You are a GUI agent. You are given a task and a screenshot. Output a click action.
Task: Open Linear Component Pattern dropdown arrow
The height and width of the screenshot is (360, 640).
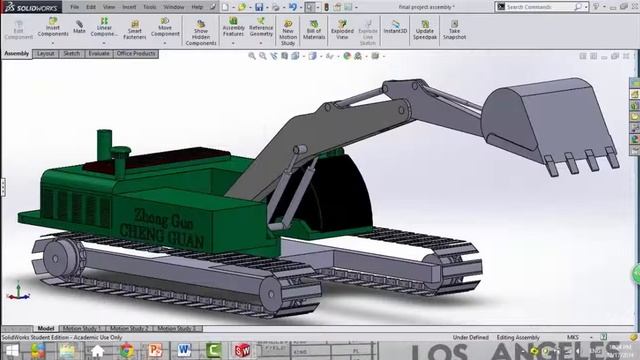point(104,43)
